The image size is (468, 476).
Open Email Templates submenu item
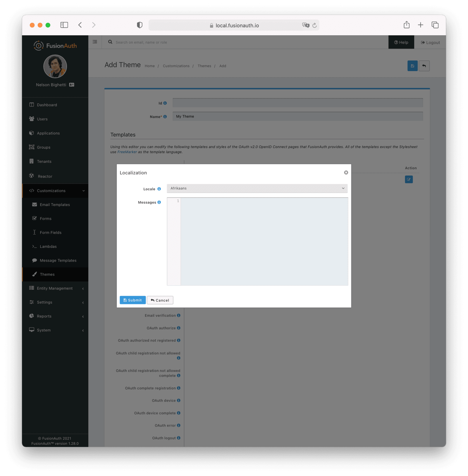point(55,205)
